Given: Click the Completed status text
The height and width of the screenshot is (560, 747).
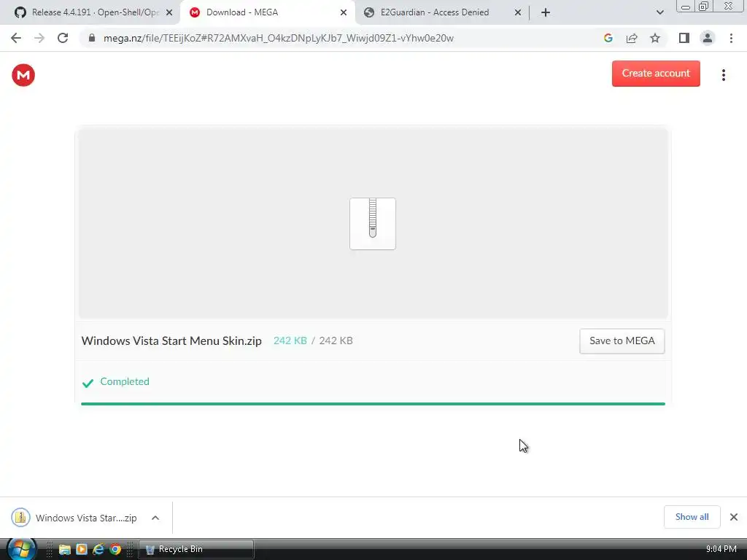Looking at the screenshot, I should tap(125, 381).
